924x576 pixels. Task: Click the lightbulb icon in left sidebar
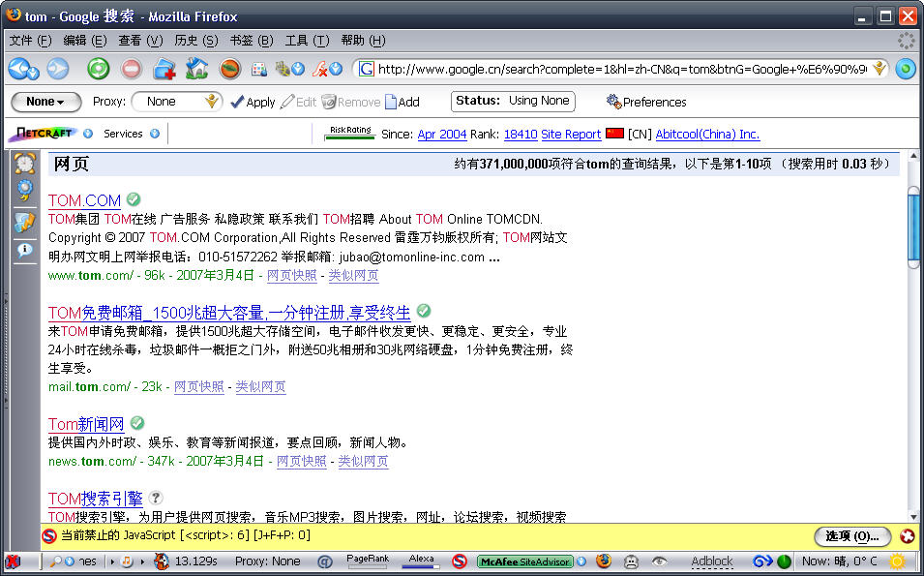pos(25,190)
